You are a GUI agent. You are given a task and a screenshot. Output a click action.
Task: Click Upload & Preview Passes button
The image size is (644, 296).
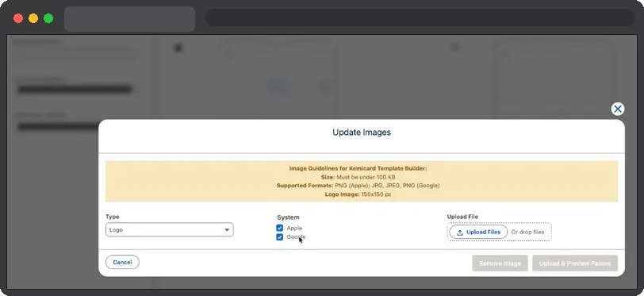(x=575, y=263)
